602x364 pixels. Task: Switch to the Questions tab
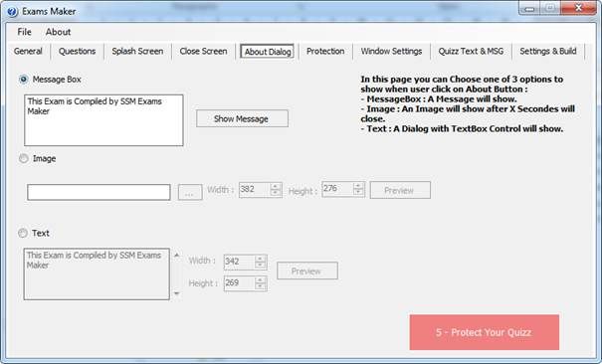(x=78, y=51)
